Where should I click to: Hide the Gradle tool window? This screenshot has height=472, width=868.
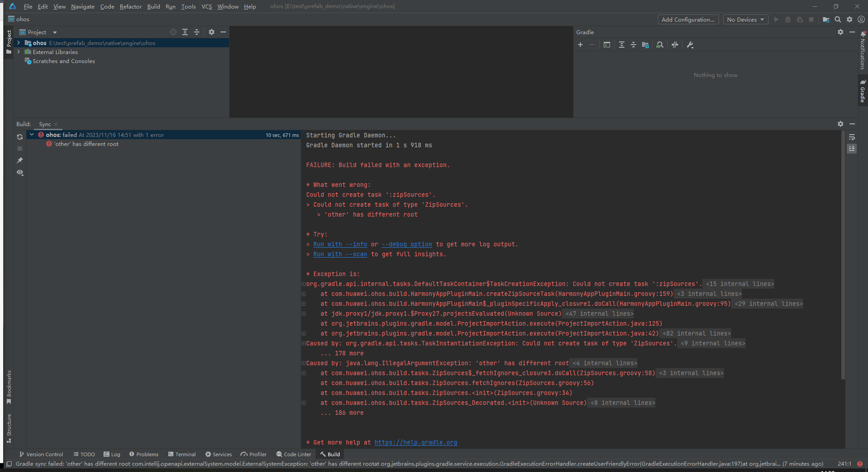pyautogui.click(x=852, y=32)
